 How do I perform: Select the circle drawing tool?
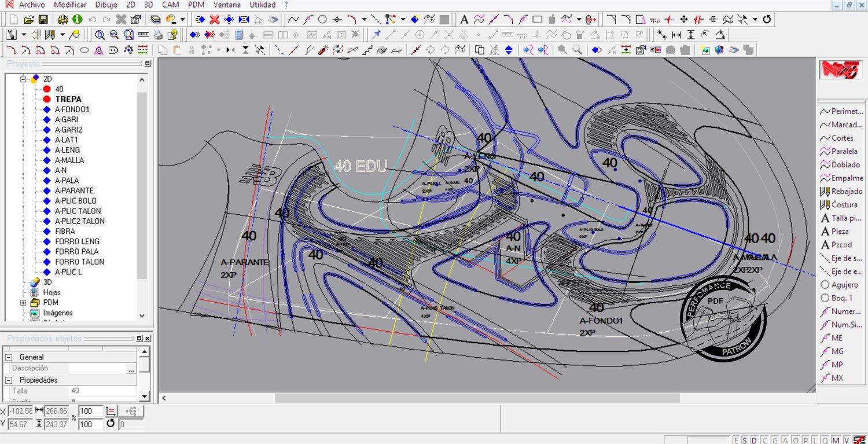point(322,20)
